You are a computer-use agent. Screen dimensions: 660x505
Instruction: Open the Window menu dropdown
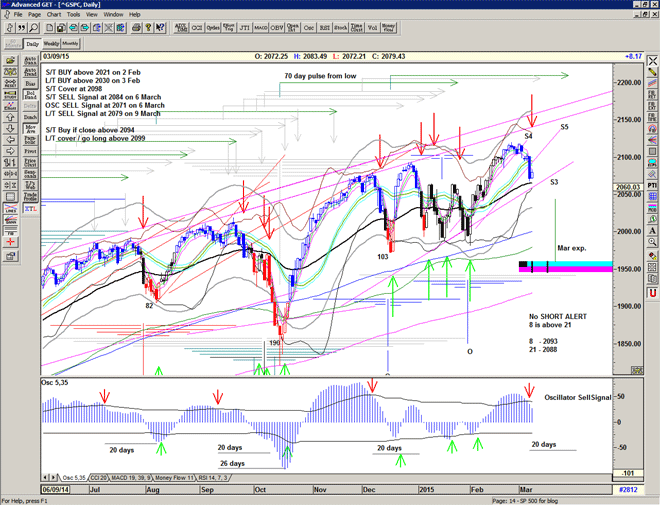(x=113, y=15)
